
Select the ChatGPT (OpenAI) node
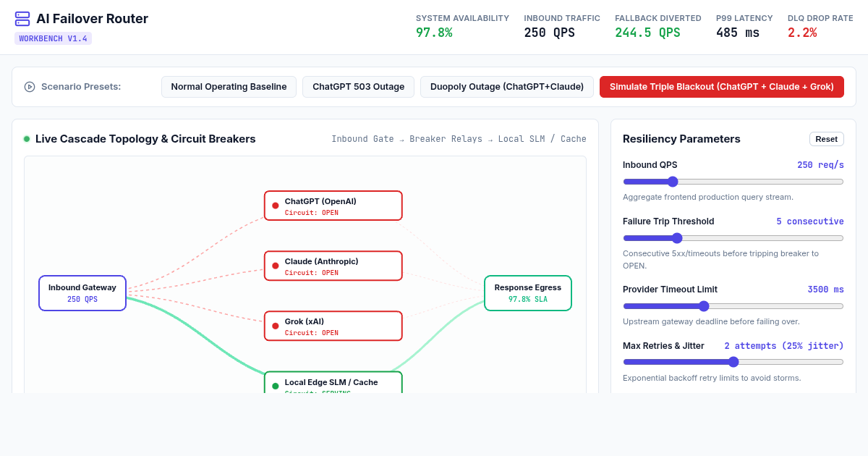(x=333, y=206)
